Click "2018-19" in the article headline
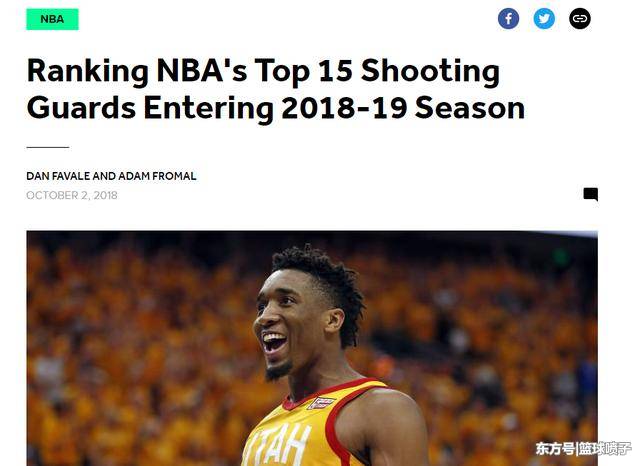This screenshot has height=466, width=640. [344, 108]
